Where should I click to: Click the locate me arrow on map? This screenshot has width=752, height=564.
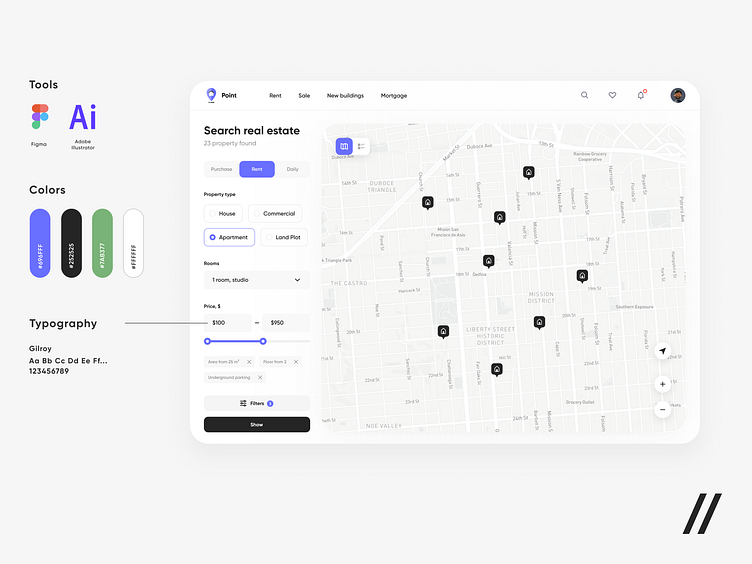pos(662,351)
